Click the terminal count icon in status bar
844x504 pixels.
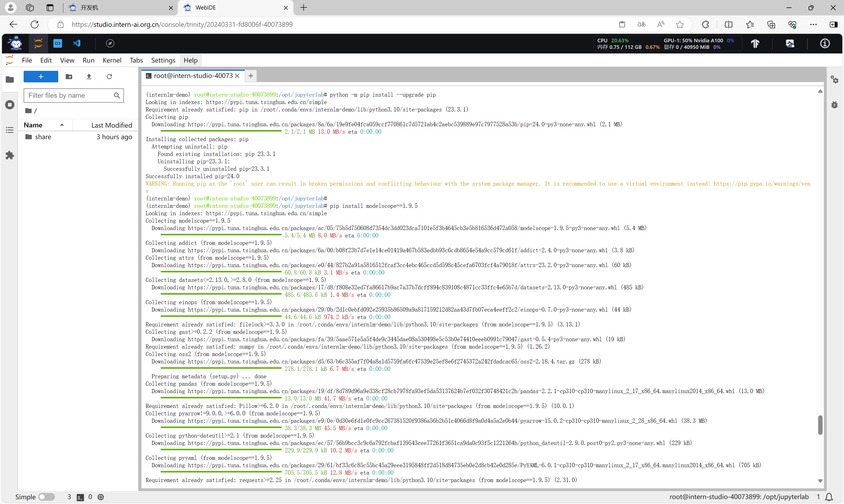coord(80,497)
